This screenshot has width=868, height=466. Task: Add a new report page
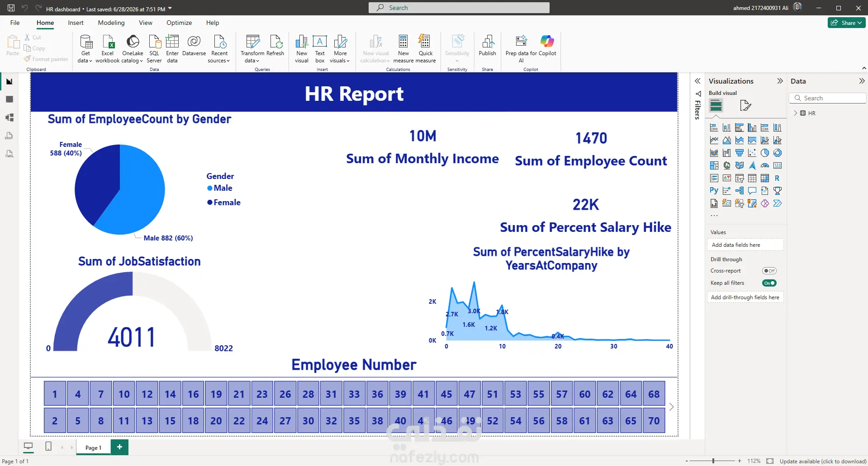(119, 447)
